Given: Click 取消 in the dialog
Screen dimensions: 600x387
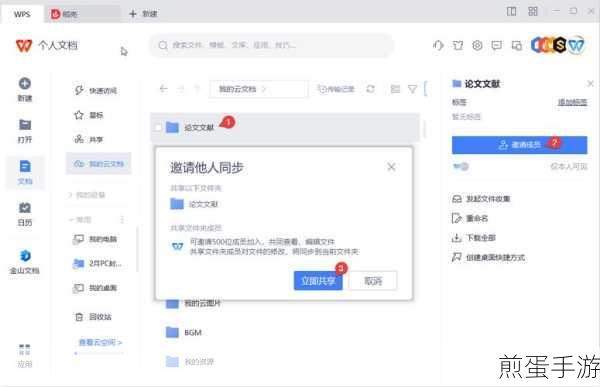Looking at the screenshot, I should (x=373, y=281).
